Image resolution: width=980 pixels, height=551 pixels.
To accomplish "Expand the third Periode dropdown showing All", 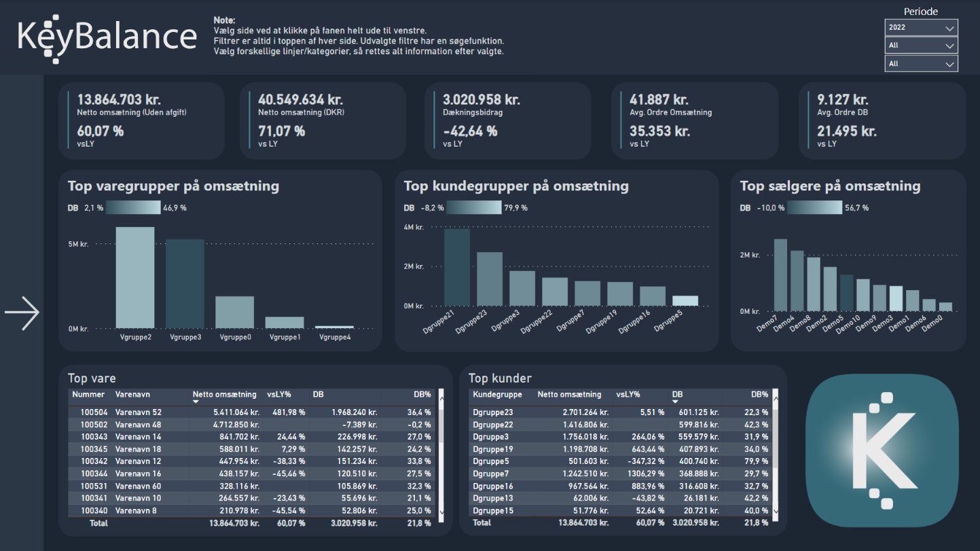I will [x=921, y=64].
